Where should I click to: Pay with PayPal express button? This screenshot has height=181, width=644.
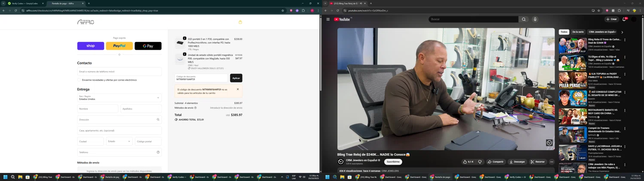[119, 46]
